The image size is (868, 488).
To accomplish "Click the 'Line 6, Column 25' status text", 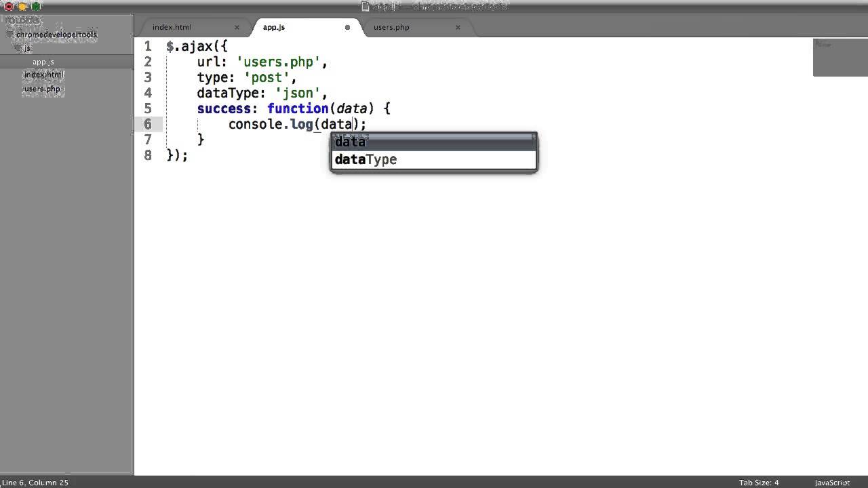I will [x=35, y=483].
